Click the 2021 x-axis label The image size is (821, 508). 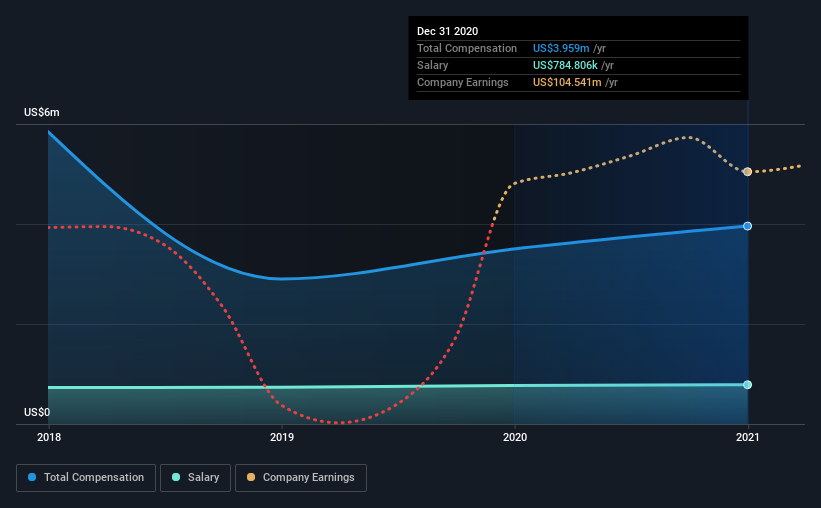point(747,437)
